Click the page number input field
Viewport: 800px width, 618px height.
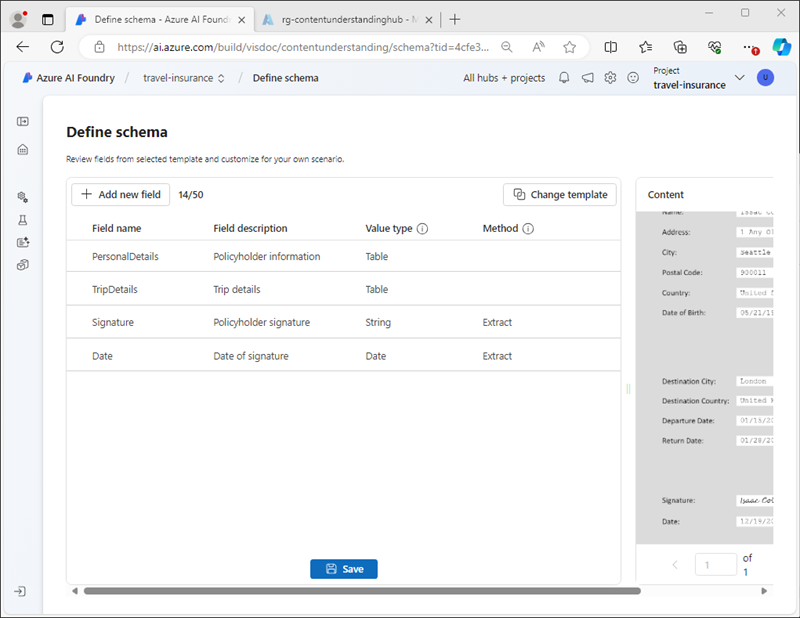[x=716, y=564]
